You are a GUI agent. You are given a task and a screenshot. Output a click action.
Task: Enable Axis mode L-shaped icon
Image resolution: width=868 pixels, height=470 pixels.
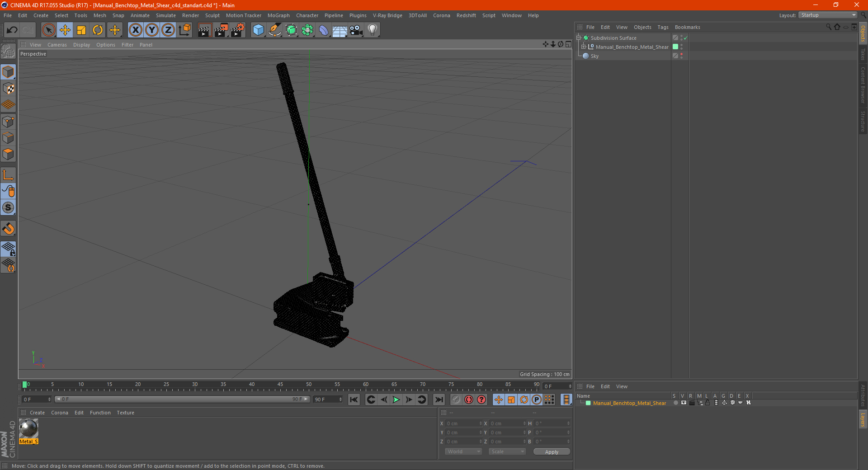point(8,175)
